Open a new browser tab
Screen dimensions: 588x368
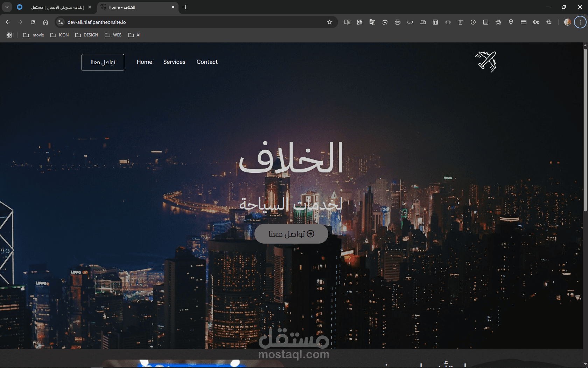coord(185,7)
